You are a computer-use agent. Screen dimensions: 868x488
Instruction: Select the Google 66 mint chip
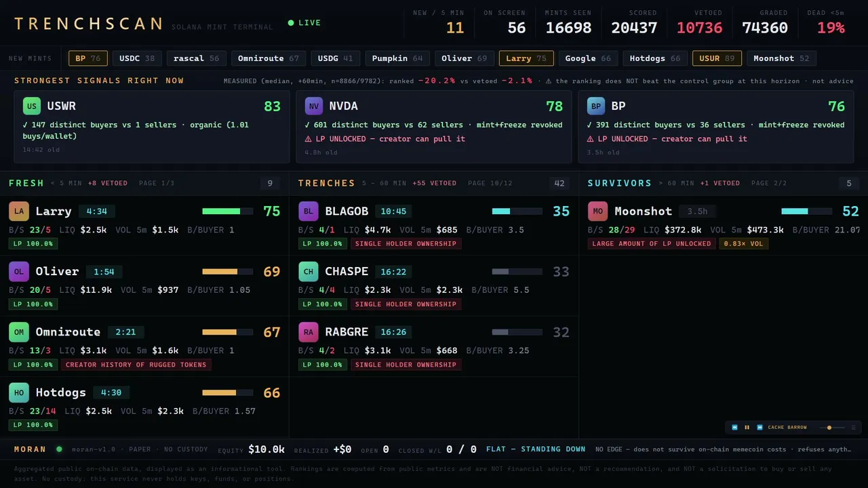pyautogui.click(x=588, y=58)
